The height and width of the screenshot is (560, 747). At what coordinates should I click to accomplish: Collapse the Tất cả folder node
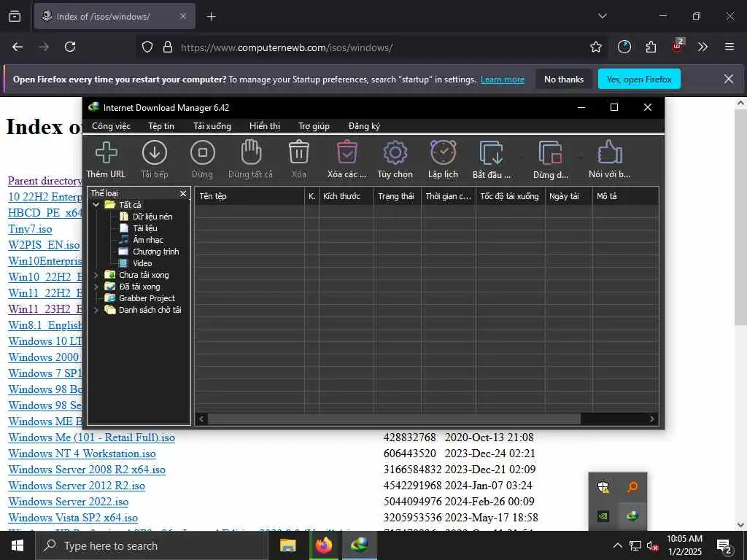tap(96, 205)
